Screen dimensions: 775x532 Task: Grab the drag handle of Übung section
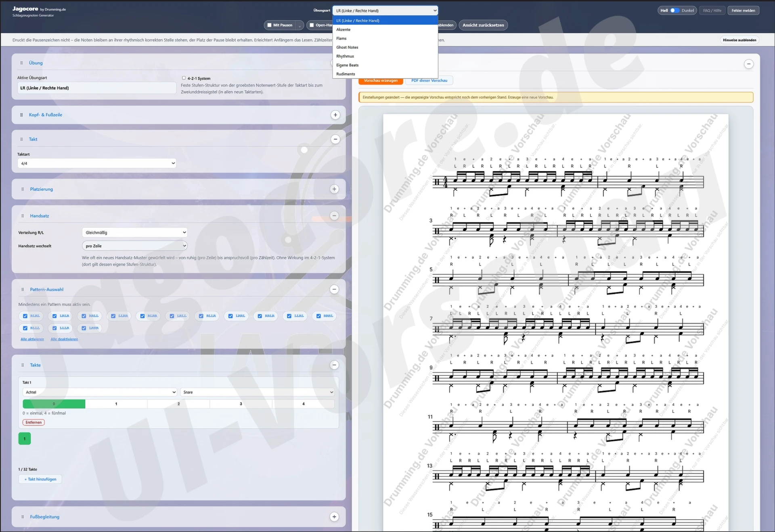[21, 63]
